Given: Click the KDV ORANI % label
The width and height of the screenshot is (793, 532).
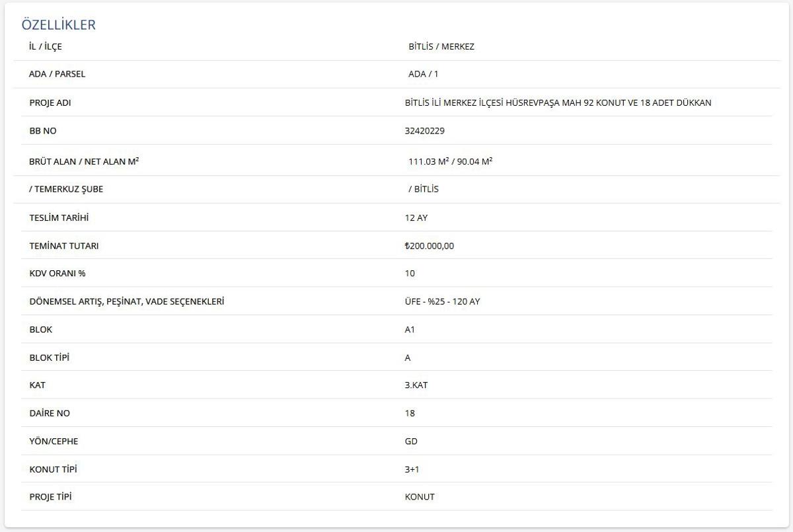Looking at the screenshot, I should 57,273.
